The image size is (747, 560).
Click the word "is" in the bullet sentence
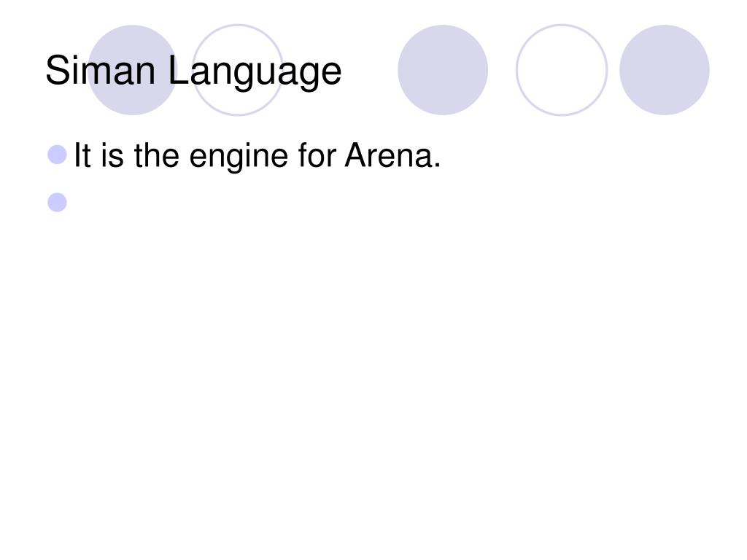(x=112, y=155)
